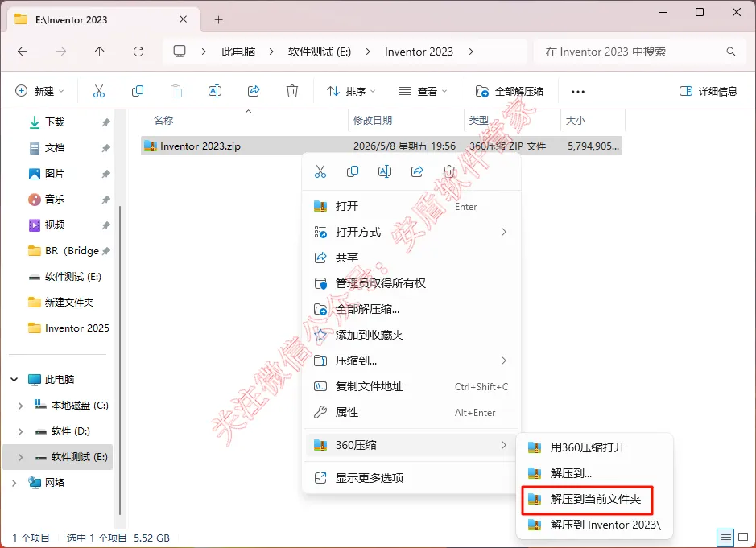Open the See more (three dots) menu
Screen dimensions: 756x548
click(577, 91)
